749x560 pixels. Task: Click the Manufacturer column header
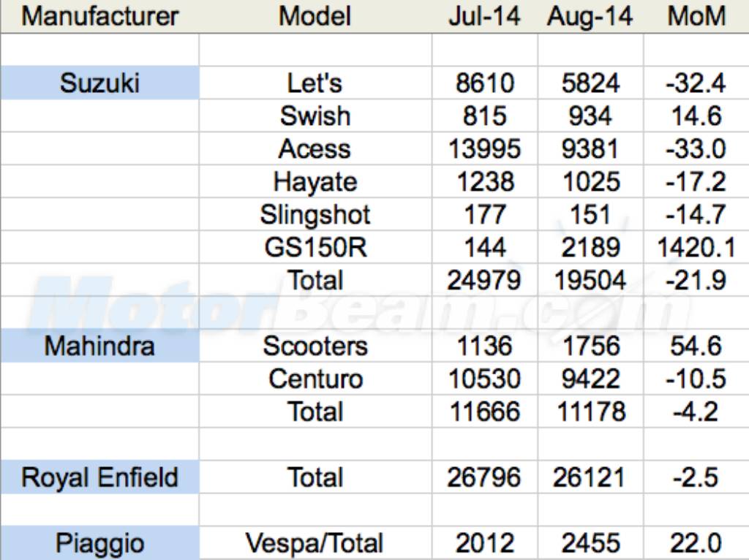coord(99,17)
